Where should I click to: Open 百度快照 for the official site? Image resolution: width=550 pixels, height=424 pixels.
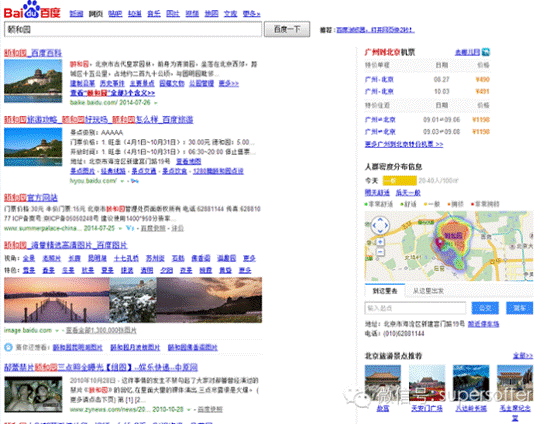pyautogui.click(x=153, y=228)
